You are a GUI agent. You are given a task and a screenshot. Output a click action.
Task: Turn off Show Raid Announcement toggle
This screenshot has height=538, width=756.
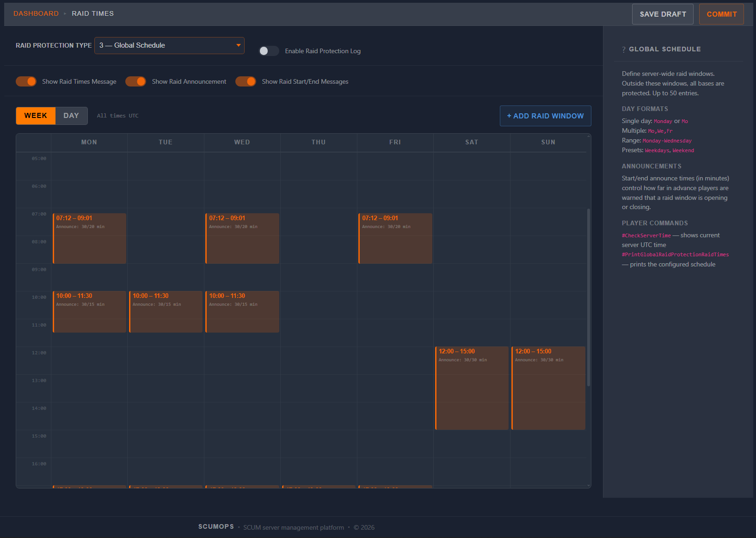(x=135, y=81)
